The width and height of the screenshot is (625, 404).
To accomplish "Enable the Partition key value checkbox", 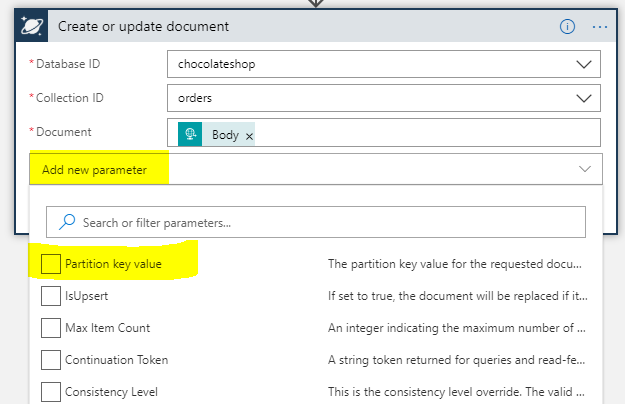I will [51, 264].
